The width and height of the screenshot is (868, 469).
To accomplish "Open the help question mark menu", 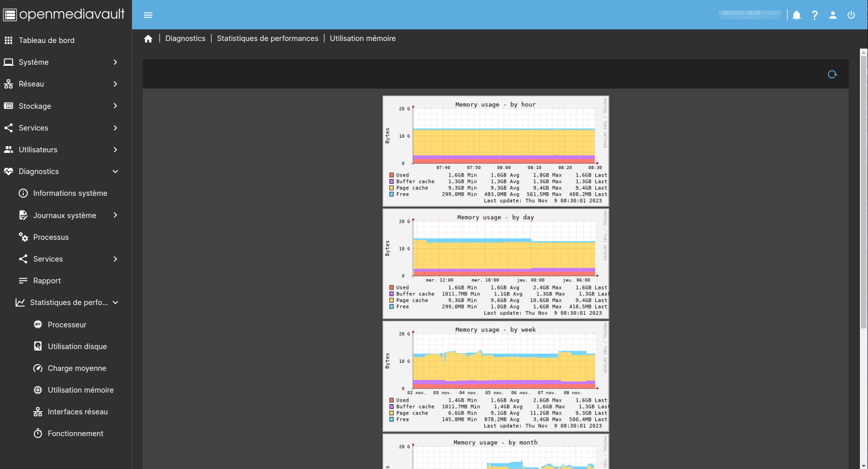I will [815, 15].
